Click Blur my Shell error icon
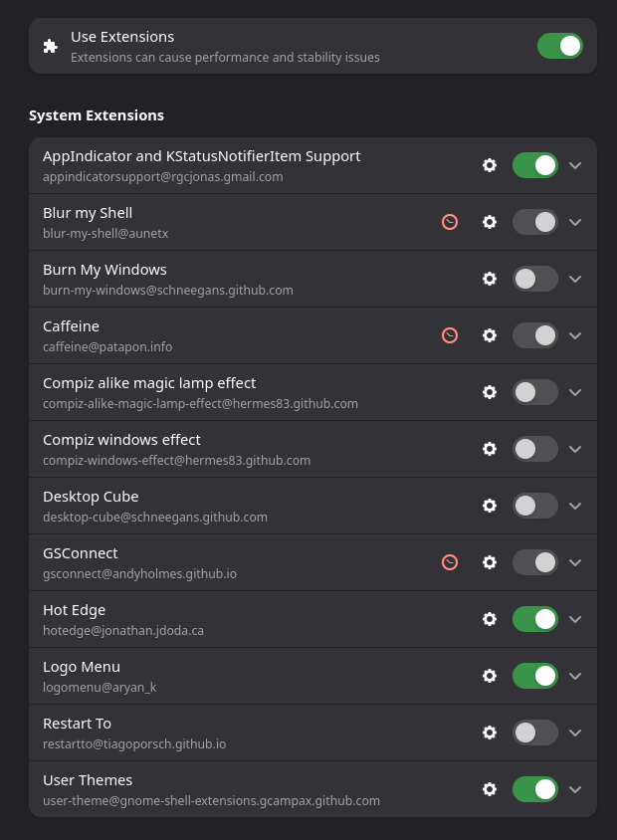The image size is (617, 840). (x=450, y=222)
